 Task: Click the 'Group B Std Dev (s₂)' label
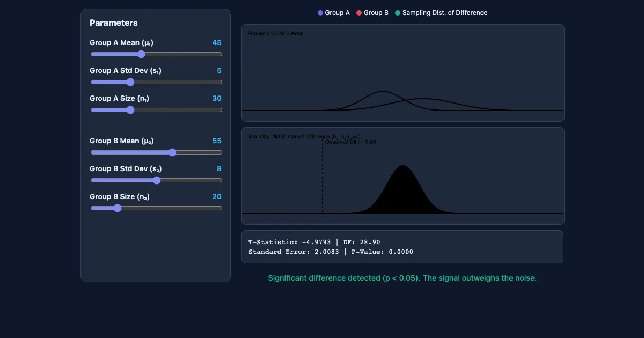click(126, 168)
